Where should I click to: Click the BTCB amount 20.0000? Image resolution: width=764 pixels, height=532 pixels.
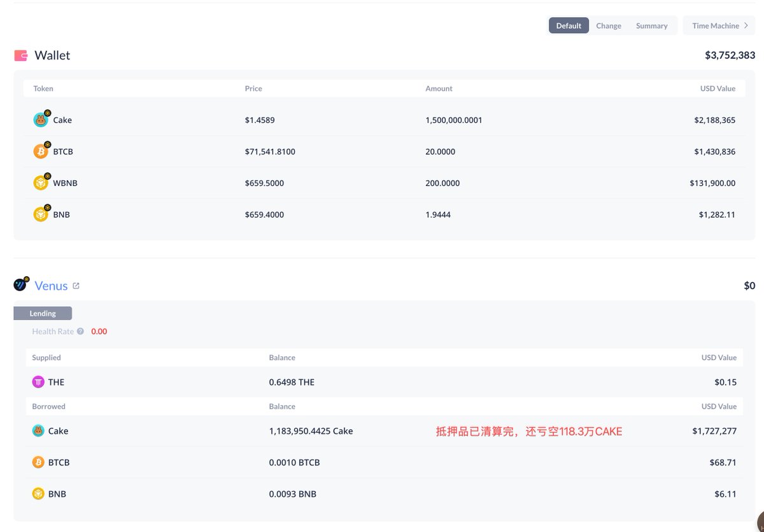[441, 151]
